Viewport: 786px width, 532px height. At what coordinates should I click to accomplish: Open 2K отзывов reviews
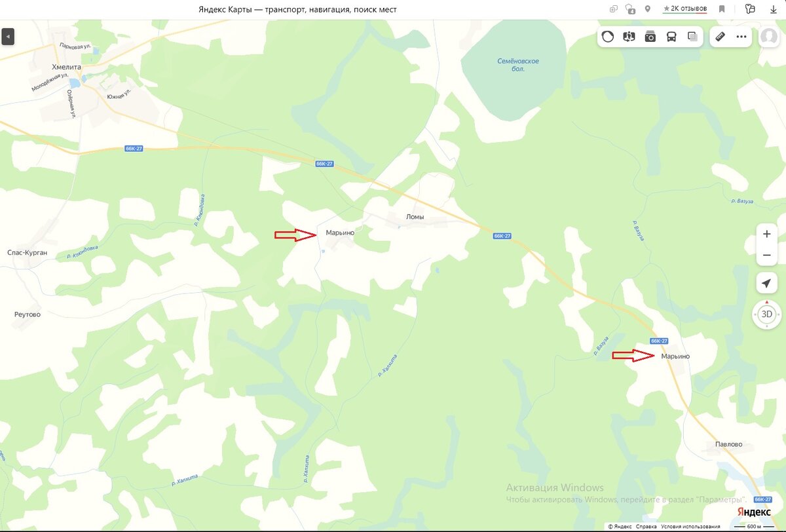tap(685, 9)
